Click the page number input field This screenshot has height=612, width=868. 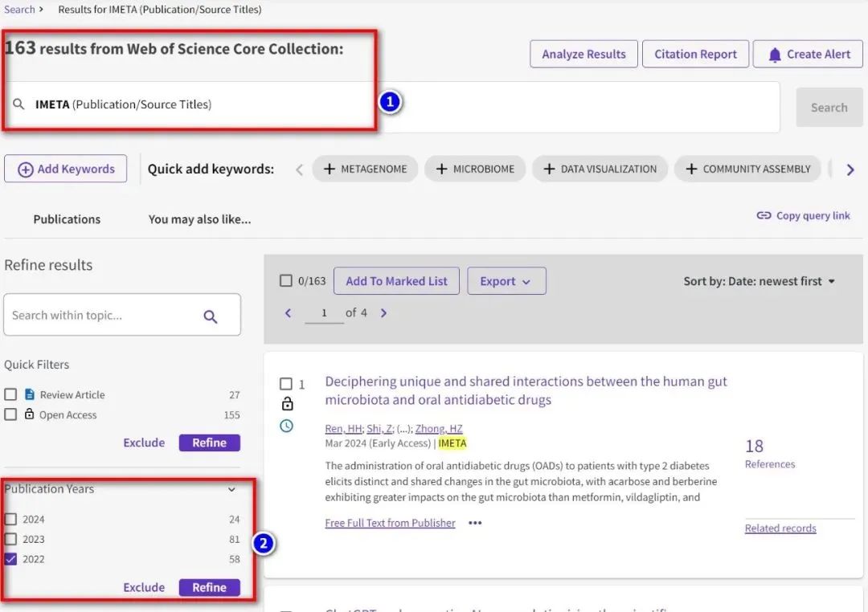[x=325, y=313]
